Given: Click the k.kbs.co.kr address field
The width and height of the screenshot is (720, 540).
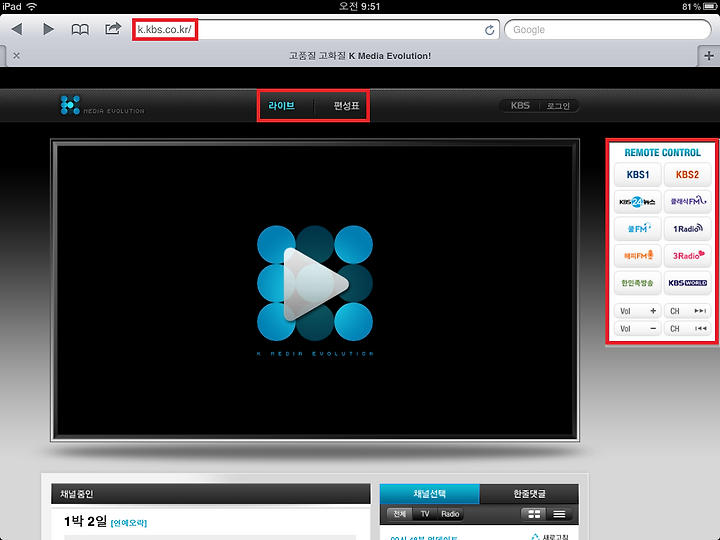Looking at the screenshot, I should coord(316,30).
